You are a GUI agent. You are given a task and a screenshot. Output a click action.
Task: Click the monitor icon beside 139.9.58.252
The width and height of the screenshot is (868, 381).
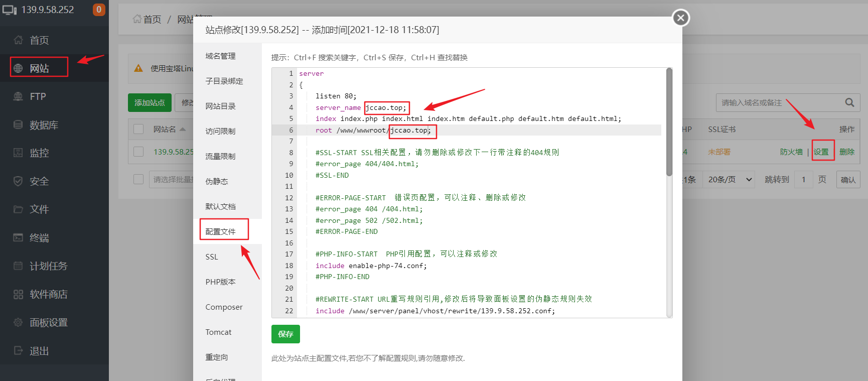(x=10, y=10)
